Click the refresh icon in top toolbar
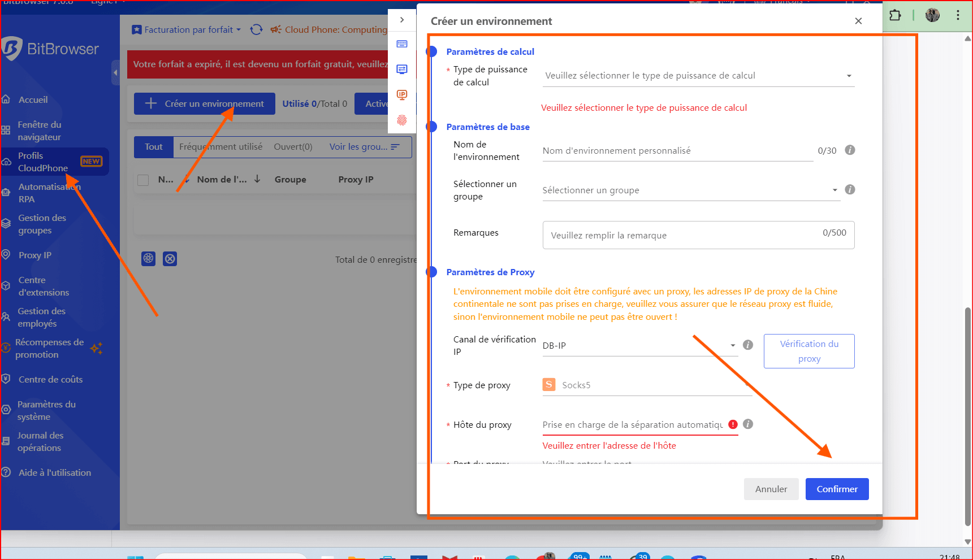Screen dimensions: 973x560 pyautogui.click(x=256, y=29)
